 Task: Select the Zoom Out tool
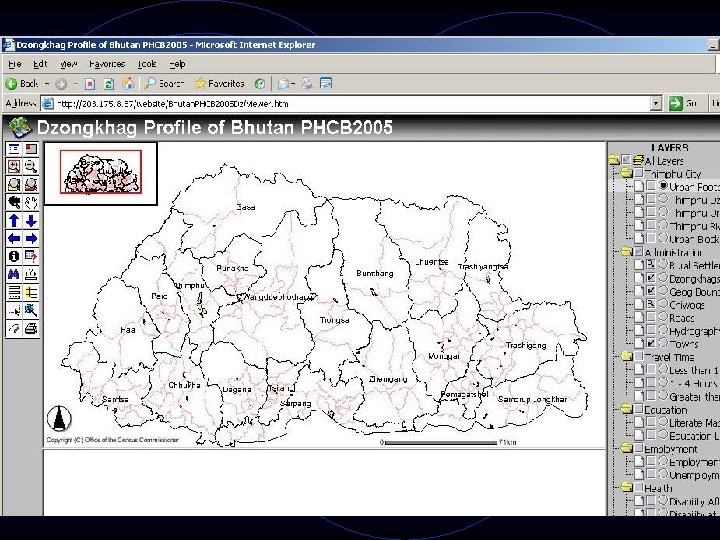click(x=31, y=166)
